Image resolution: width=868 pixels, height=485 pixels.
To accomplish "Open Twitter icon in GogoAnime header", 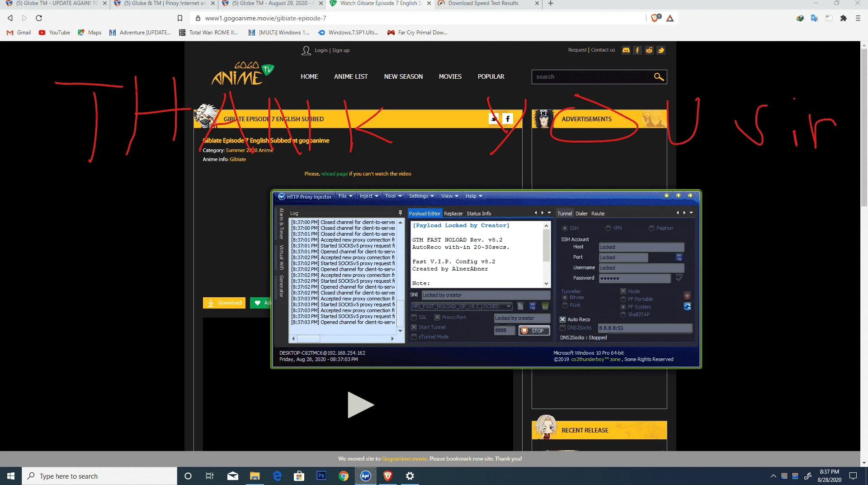I will [661, 50].
